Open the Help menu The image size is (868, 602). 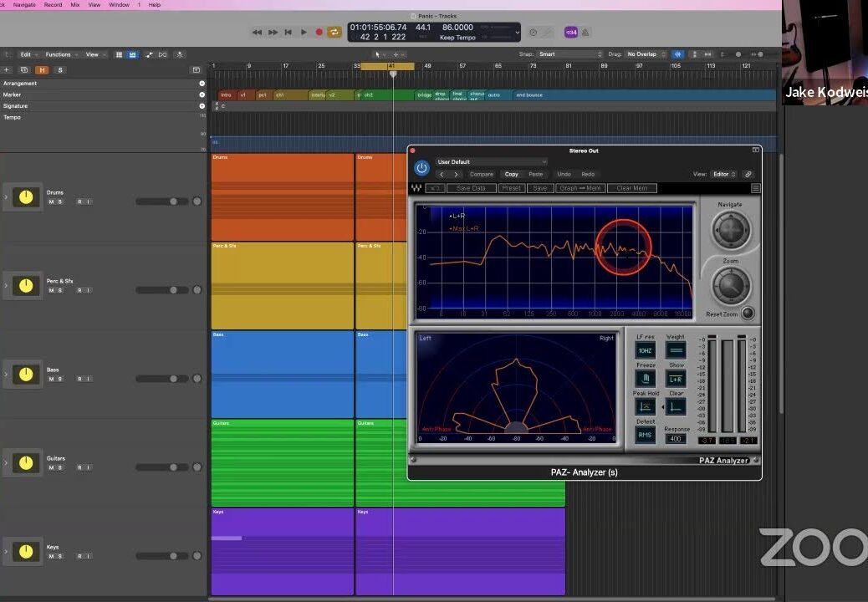(155, 4)
